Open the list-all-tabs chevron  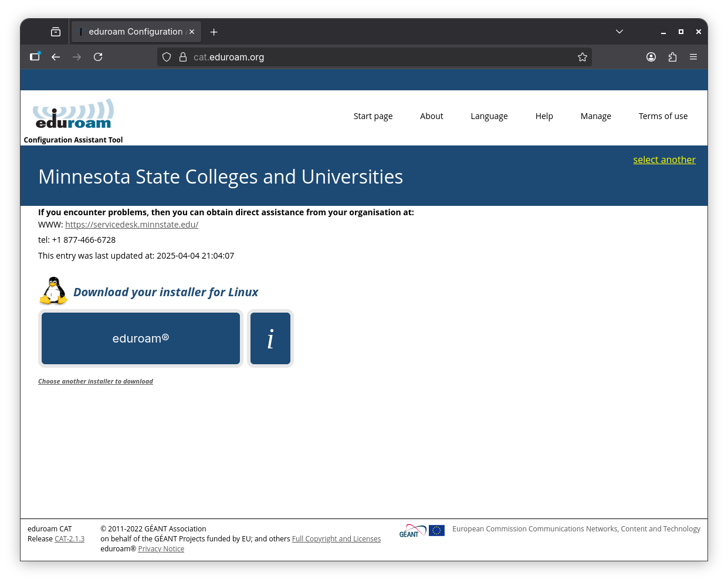pos(619,32)
